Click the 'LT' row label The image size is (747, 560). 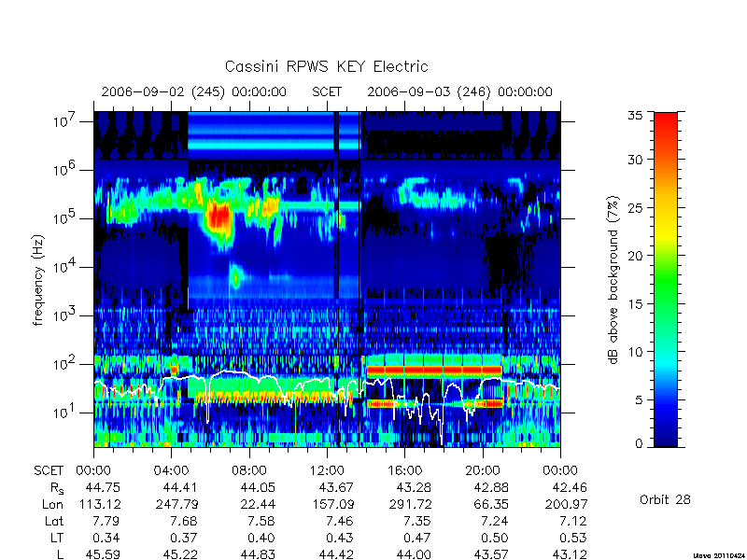[56, 538]
